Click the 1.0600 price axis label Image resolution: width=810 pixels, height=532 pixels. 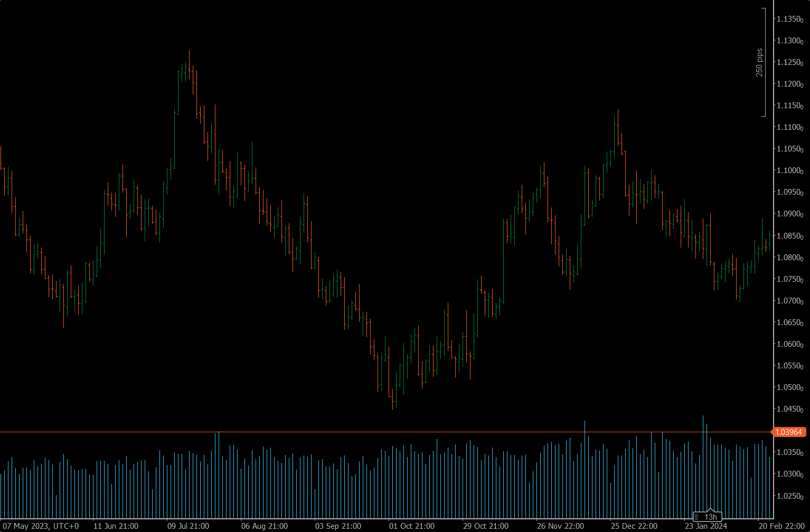pos(789,345)
